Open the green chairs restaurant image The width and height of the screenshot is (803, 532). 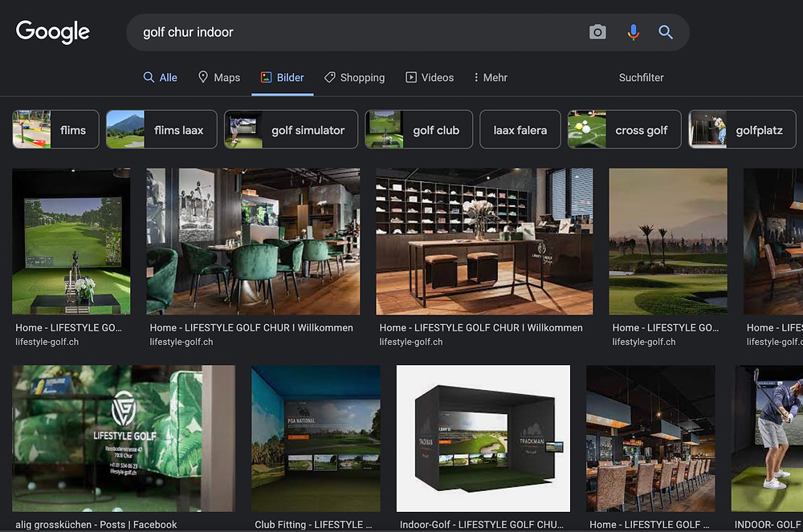[x=253, y=241]
